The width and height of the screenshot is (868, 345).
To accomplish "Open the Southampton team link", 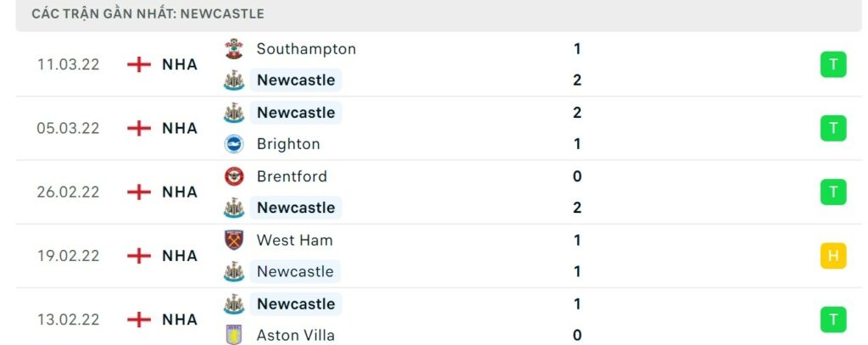I will click(306, 49).
